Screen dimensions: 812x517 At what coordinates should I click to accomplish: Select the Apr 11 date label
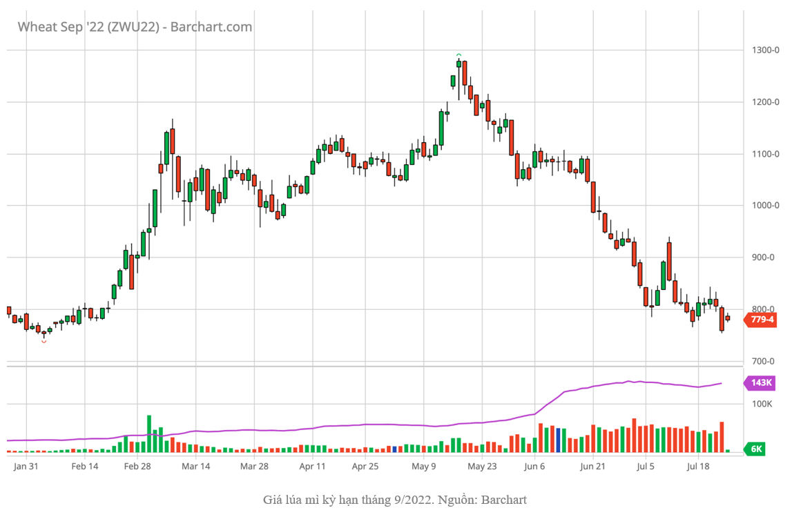312,467
